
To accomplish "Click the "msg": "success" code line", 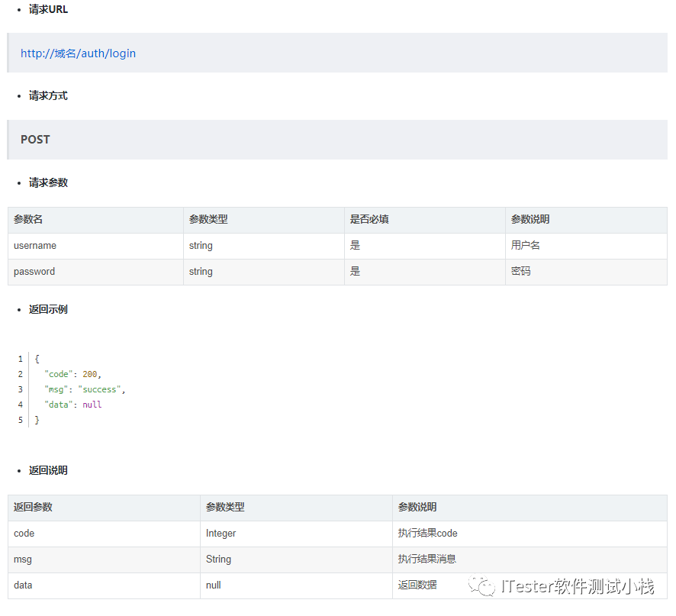I will tap(85, 389).
